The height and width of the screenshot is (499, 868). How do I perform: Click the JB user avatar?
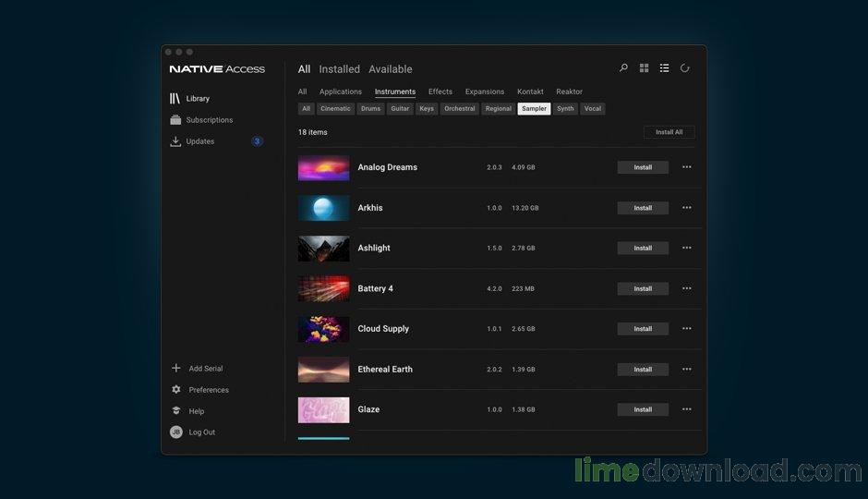coord(176,432)
